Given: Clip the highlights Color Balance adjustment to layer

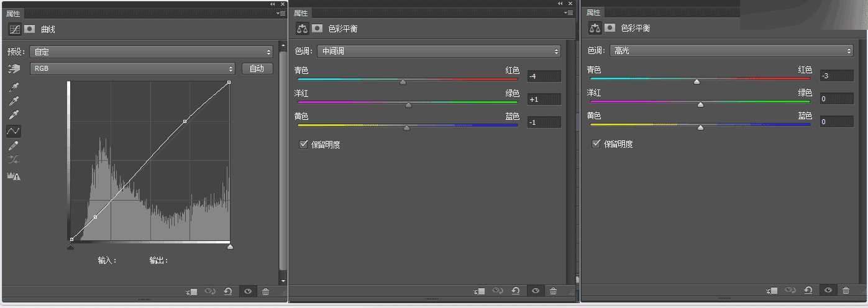Looking at the screenshot, I should pyautogui.click(x=772, y=291).
